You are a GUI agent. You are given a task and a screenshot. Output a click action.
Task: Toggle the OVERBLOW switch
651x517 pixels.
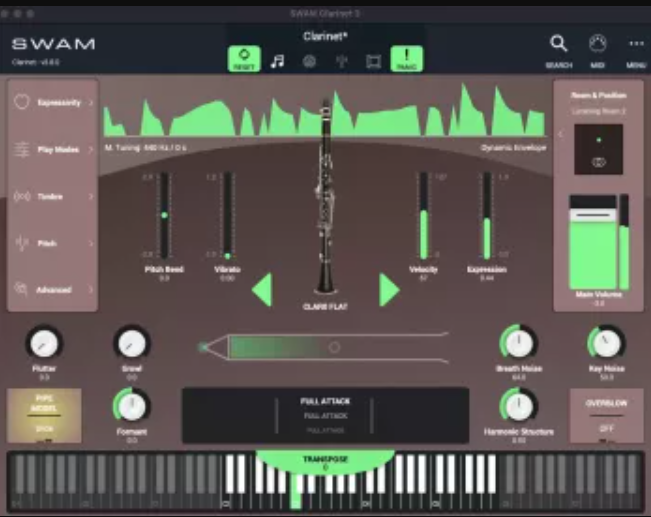(607, 415)
